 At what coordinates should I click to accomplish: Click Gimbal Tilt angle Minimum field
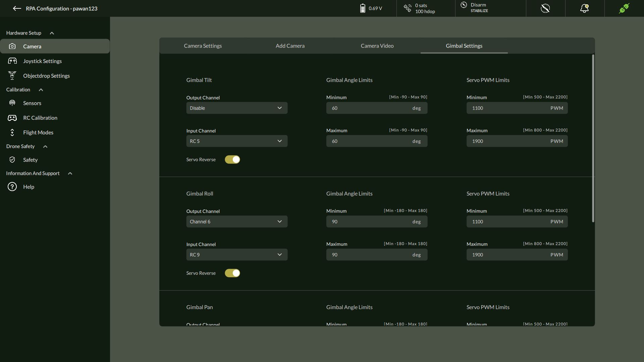coord(377,108)
